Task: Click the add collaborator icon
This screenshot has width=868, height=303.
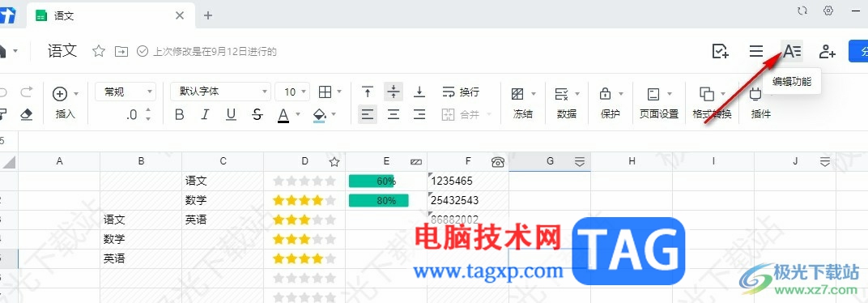Action: pos(827,52)
